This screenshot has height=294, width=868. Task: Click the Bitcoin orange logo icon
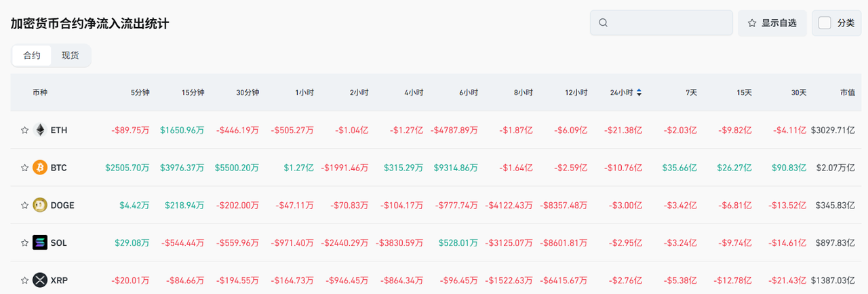pyautogui.click(x=40, y=167)
